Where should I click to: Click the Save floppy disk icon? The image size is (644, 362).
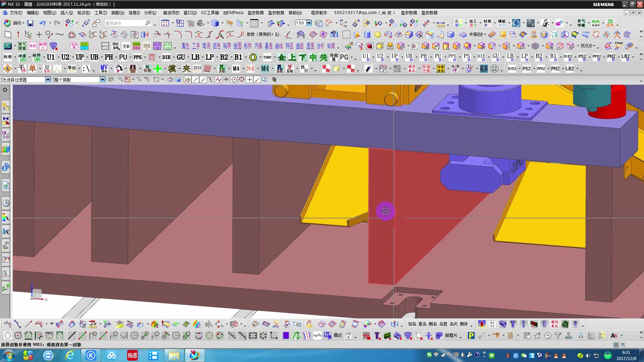coord(30,23)
